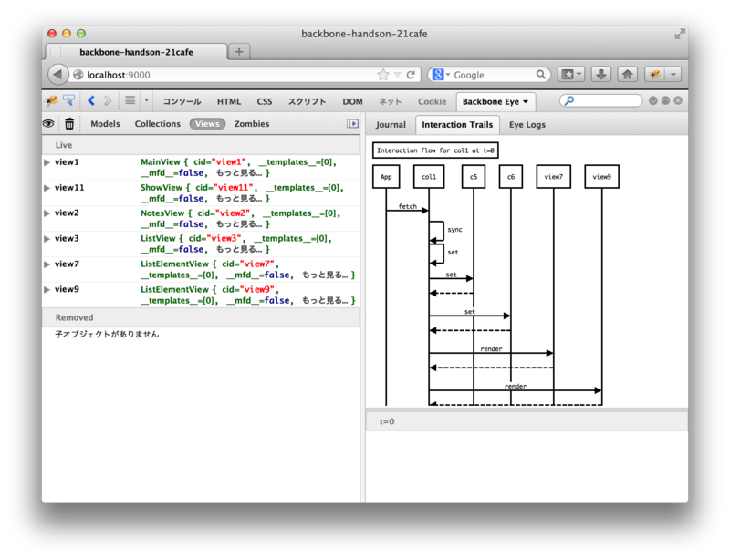Open the bookmarks menu button
730x560 pixels.
[571, 75]
